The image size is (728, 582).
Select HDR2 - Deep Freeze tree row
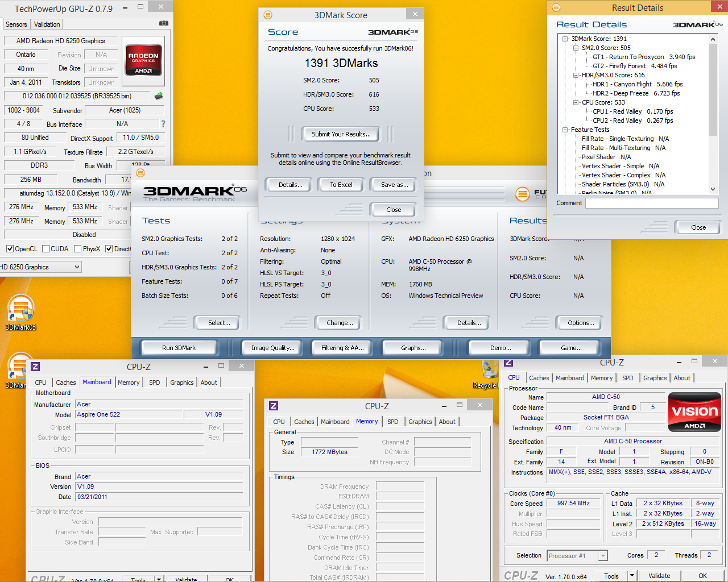636,93
